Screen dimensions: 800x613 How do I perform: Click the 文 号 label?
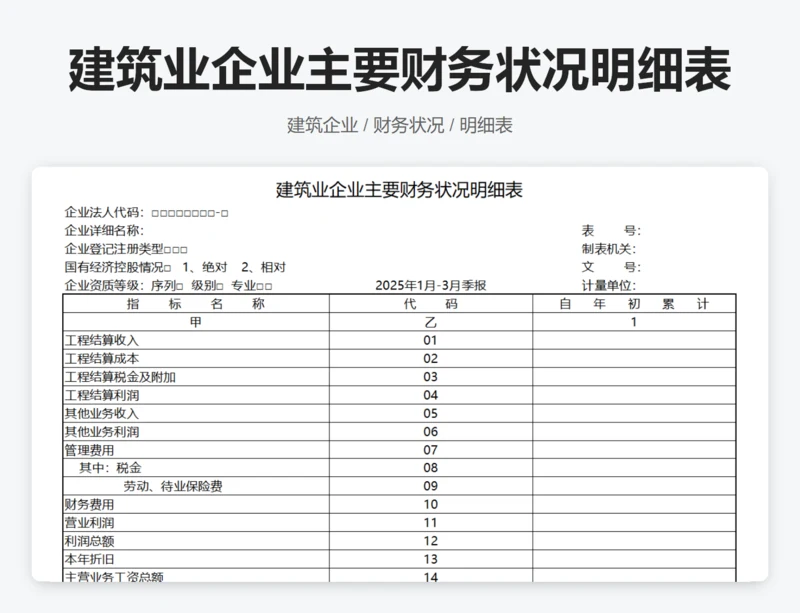pyautogui.click(x=611, y=267)
